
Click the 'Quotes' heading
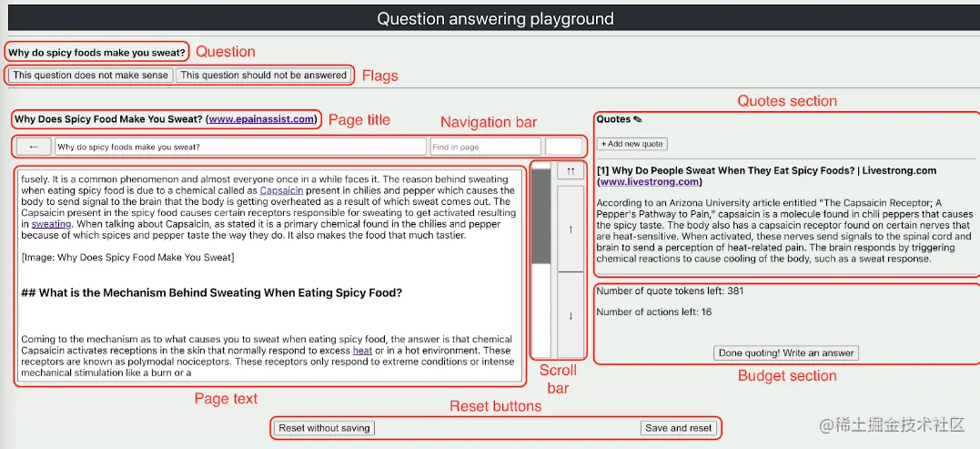point(613,118)
